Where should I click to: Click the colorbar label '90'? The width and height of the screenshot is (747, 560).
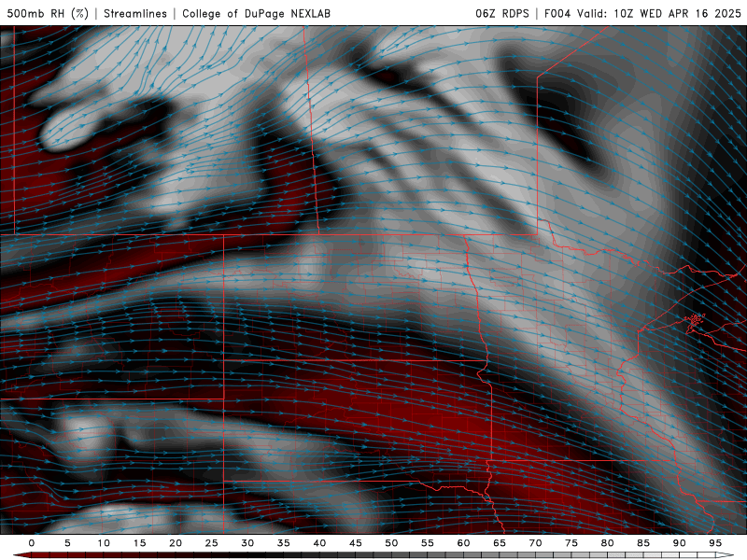679,543
